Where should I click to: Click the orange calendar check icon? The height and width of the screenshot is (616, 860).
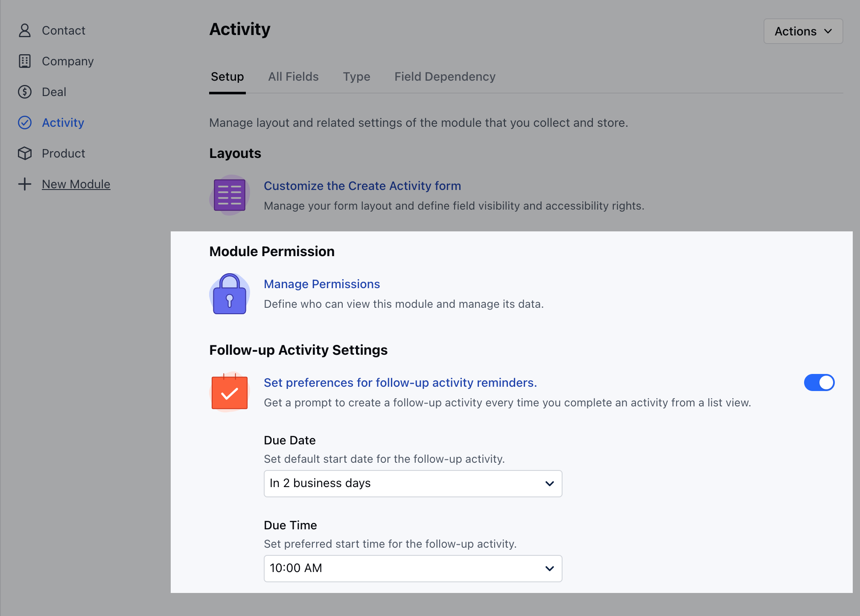pos(230,392)
